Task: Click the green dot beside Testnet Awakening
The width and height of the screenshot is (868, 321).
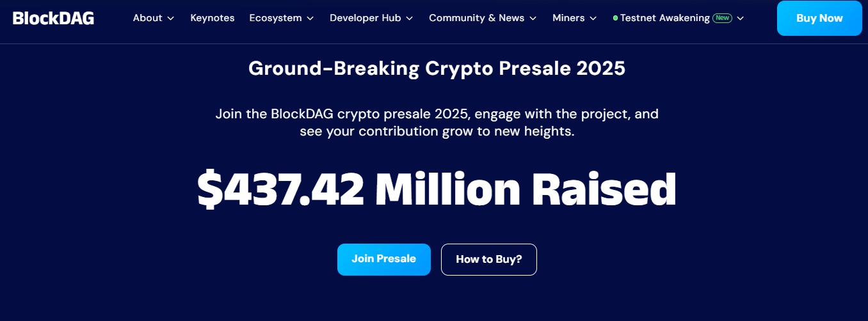Action: pos(615,18)
